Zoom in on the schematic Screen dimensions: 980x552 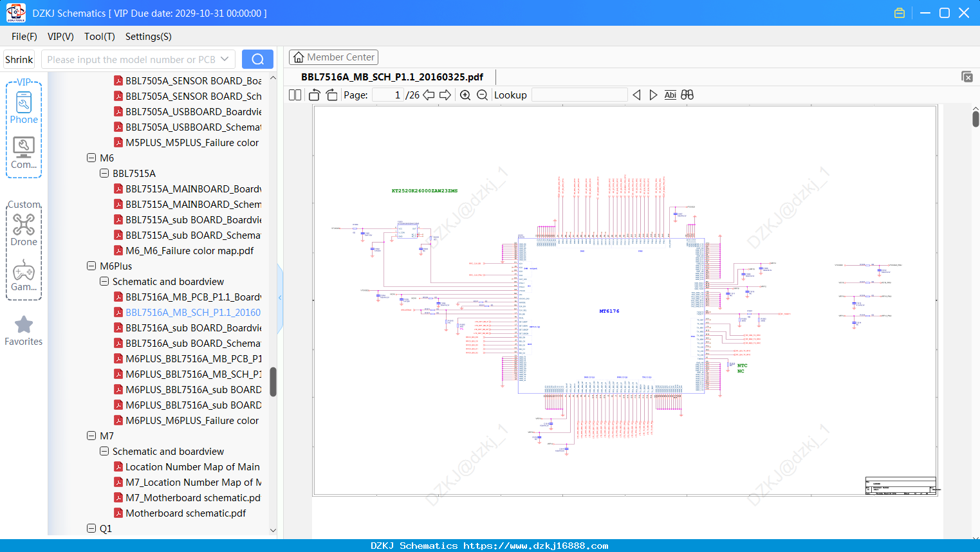pyautogui.click(x=465, y=95)
